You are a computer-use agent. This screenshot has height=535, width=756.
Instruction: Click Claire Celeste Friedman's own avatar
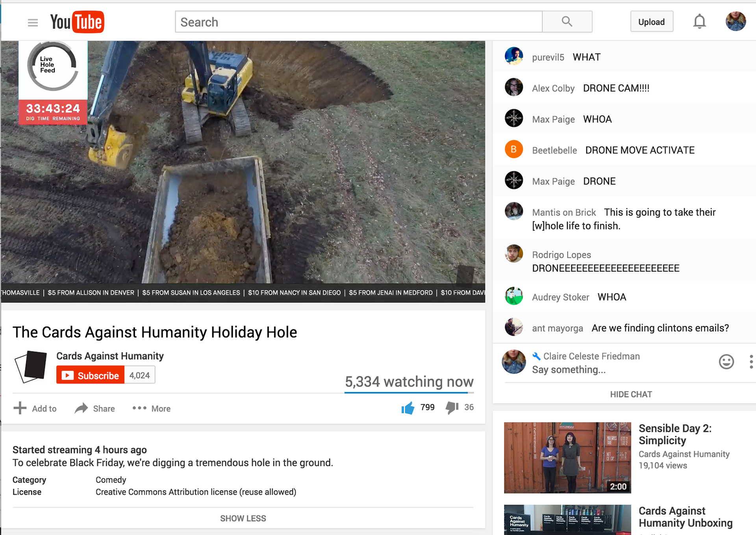pos(514,362)
